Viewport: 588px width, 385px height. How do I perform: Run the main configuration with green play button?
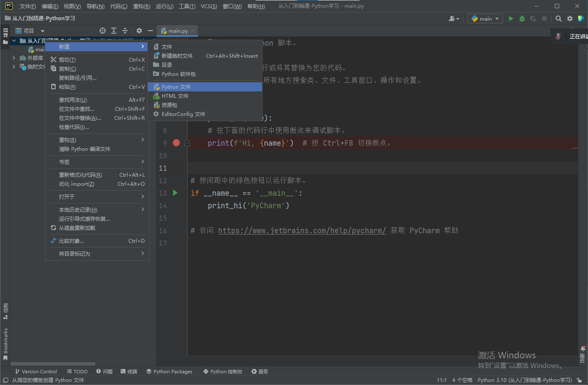pyautogui.click(x=511, y=19)
